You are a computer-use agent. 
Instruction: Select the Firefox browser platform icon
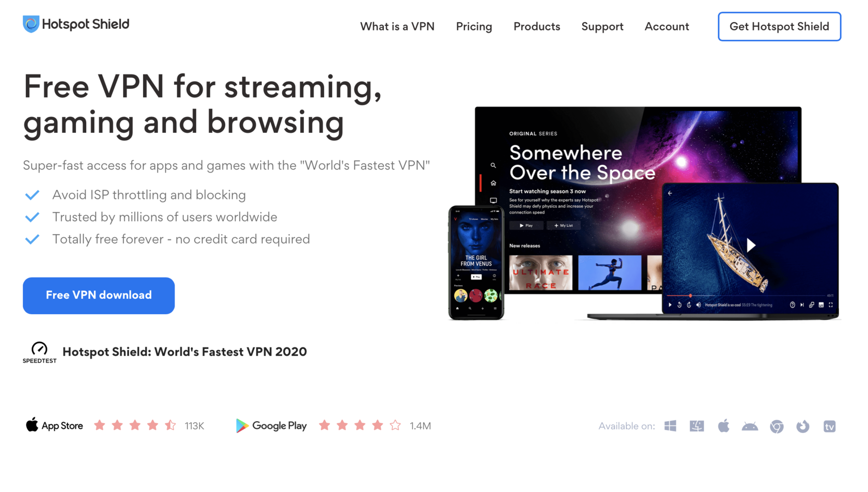point(803,426)
